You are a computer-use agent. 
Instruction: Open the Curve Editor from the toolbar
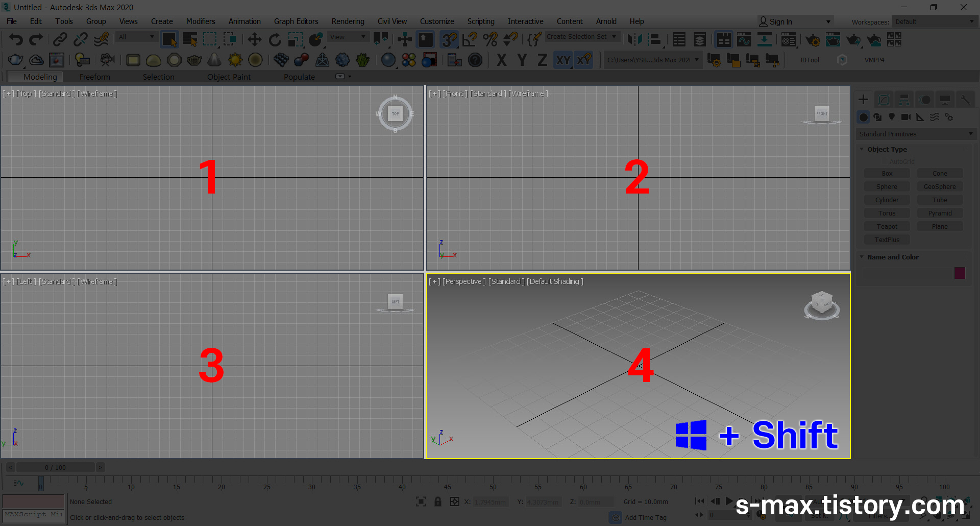(x=744, y=39)
